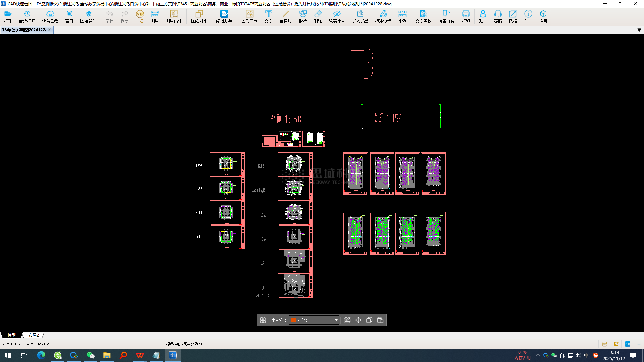Toggle the P+D status bar button

tap(628, 344)
